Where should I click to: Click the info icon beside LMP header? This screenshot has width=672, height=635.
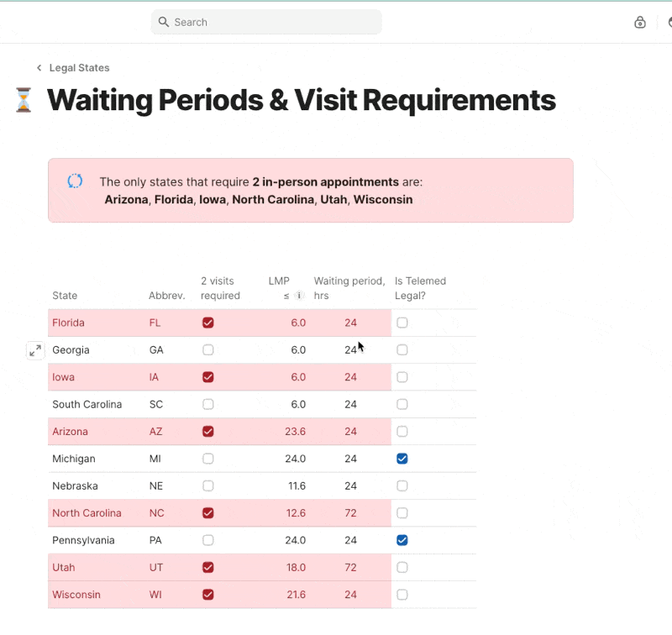click(299, 296)
